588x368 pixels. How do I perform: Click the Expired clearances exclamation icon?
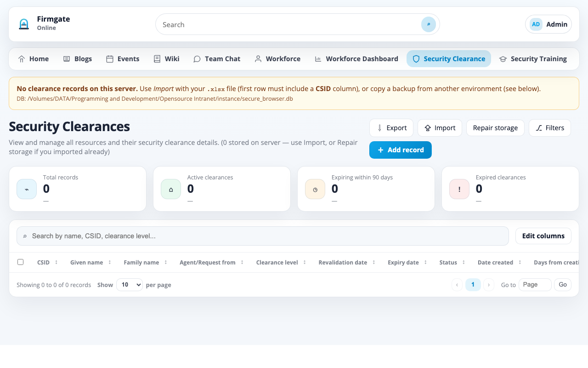pos(459,189)
